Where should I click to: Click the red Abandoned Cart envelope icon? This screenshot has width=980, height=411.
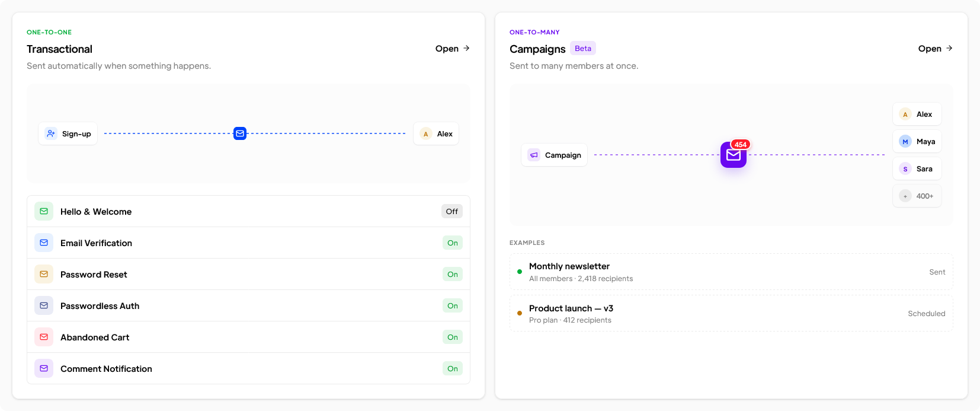(44, 337)
